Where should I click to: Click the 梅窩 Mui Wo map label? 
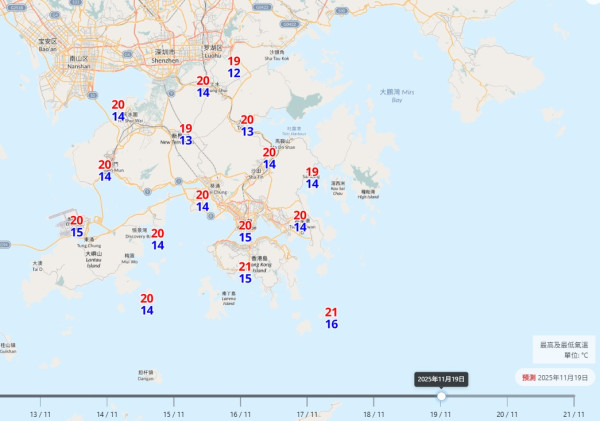coord(129,258)
